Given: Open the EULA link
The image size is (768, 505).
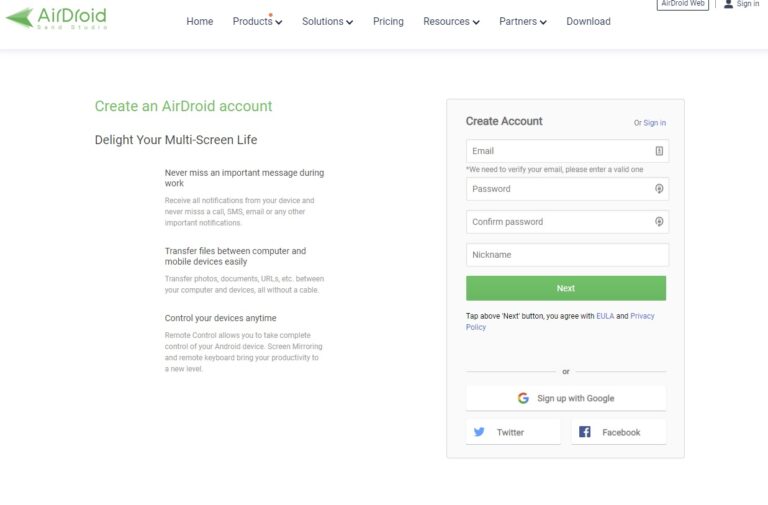Looking at the screenshot, I should click(605, 316).
